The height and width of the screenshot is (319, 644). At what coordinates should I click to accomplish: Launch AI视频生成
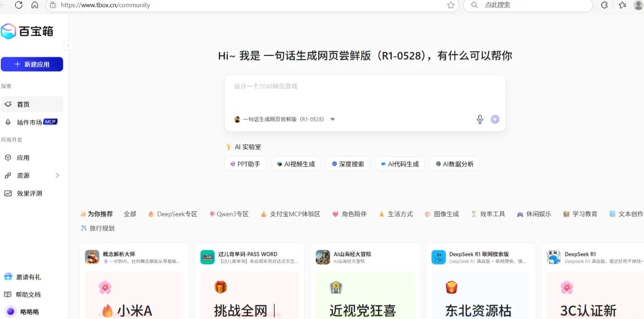pyautogui.click(x=296, y=164)
